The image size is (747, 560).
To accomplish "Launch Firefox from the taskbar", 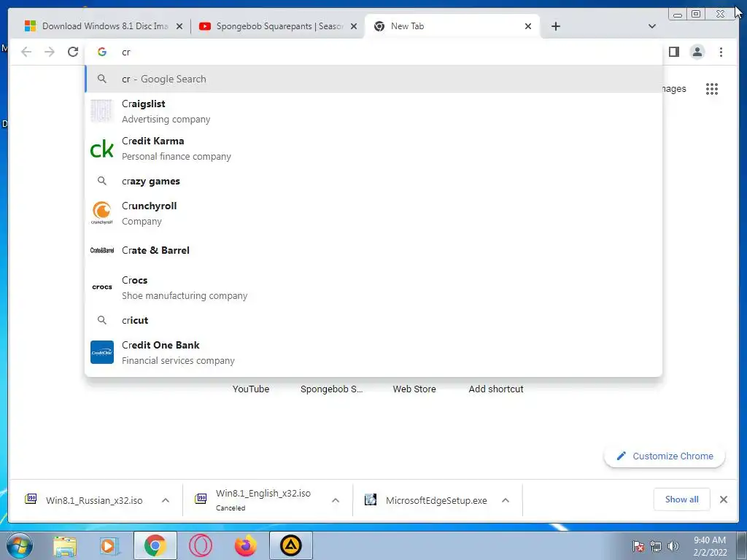I will [x=246, y=545].
